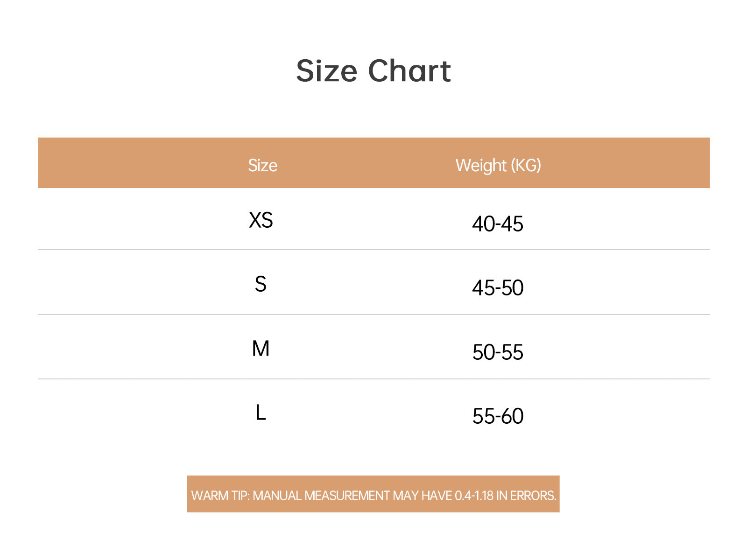Click the warm tip measurement banner
This screenshot has height=560, width=747.
click(373, 494)
